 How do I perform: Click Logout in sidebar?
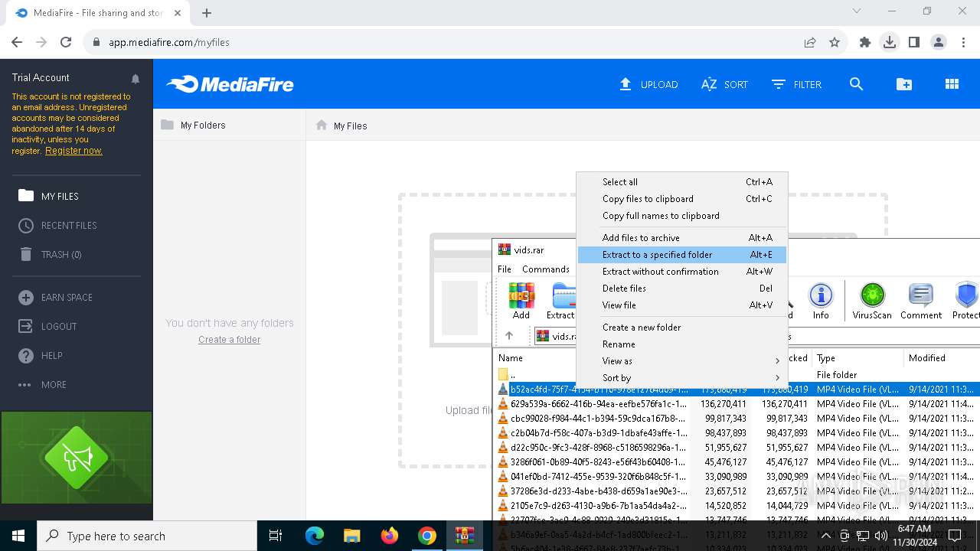coord(47,326)
